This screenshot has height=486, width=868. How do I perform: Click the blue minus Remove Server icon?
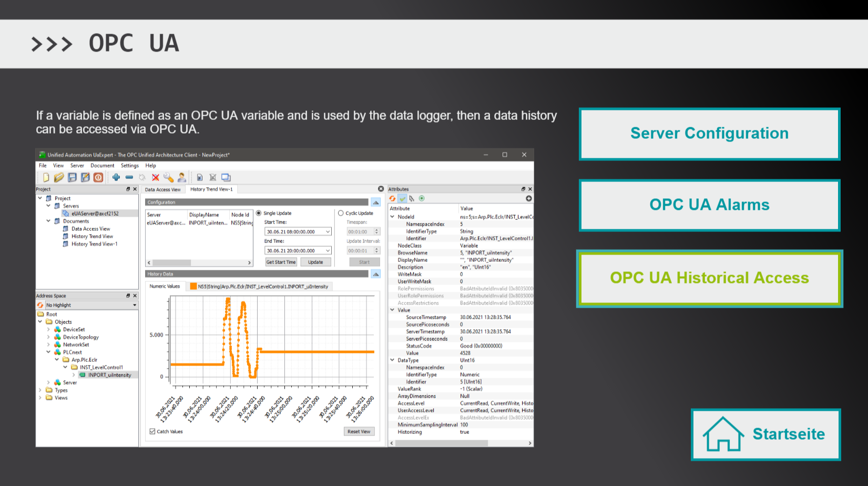[x=129, y=177]
